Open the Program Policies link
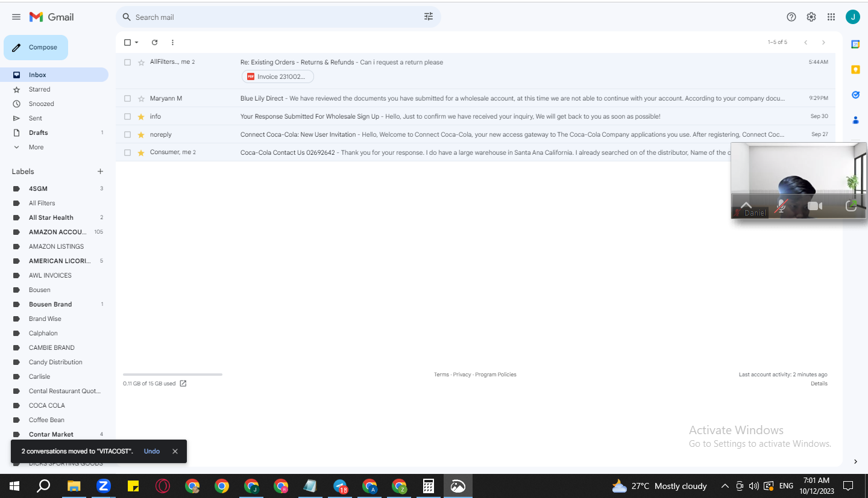The image size is (868, 498). (495, 375)
